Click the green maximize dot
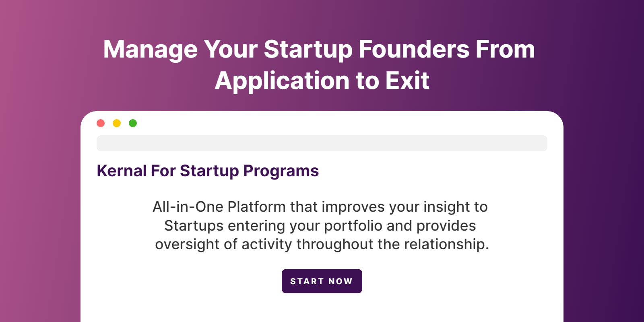The height and width of the screenshot is (322, 644). [x=133, y=123]
